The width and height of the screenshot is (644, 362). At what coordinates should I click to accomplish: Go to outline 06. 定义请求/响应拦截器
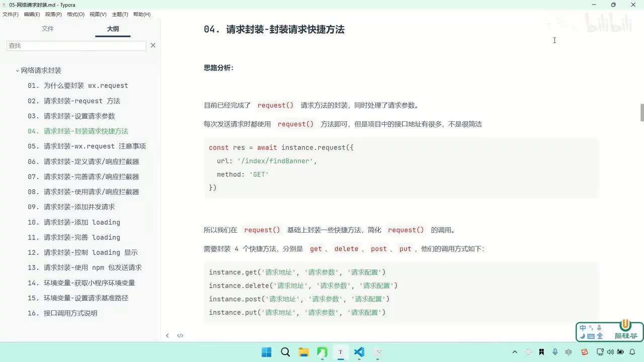click(x=84, y=161)
